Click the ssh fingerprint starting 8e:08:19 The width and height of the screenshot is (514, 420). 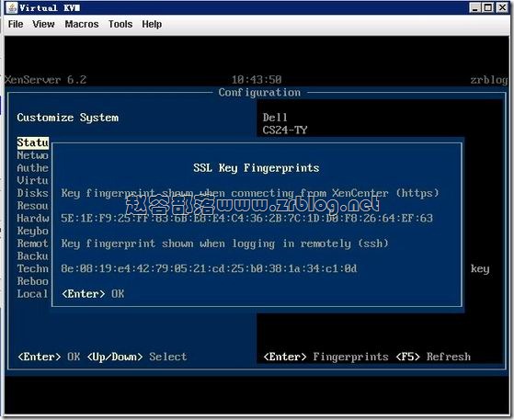click(x=209, y=268)
